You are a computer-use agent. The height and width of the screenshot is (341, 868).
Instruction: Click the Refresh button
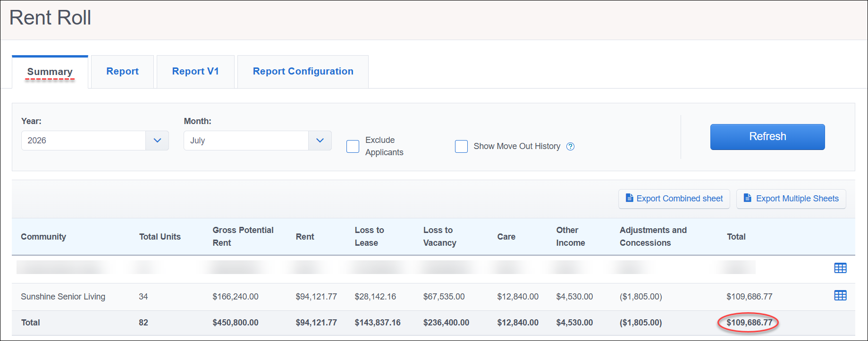(767, 137)
